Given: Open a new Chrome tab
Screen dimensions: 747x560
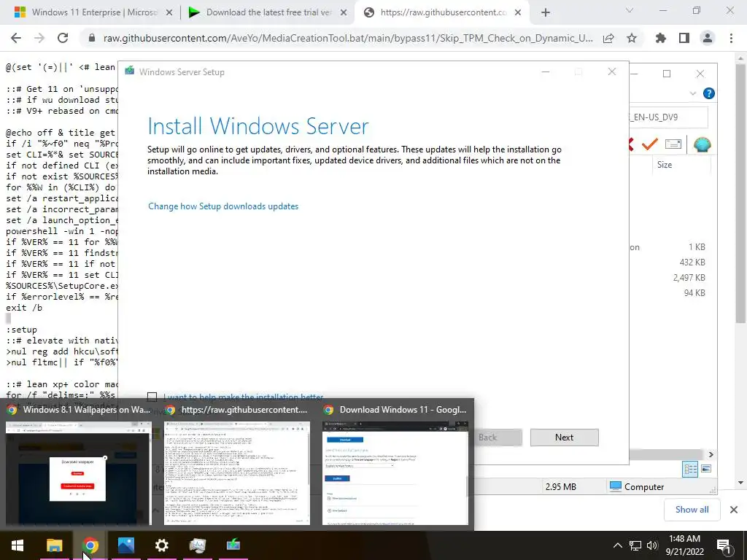Looking at the screenshot, I should click(x=546, y=12).
